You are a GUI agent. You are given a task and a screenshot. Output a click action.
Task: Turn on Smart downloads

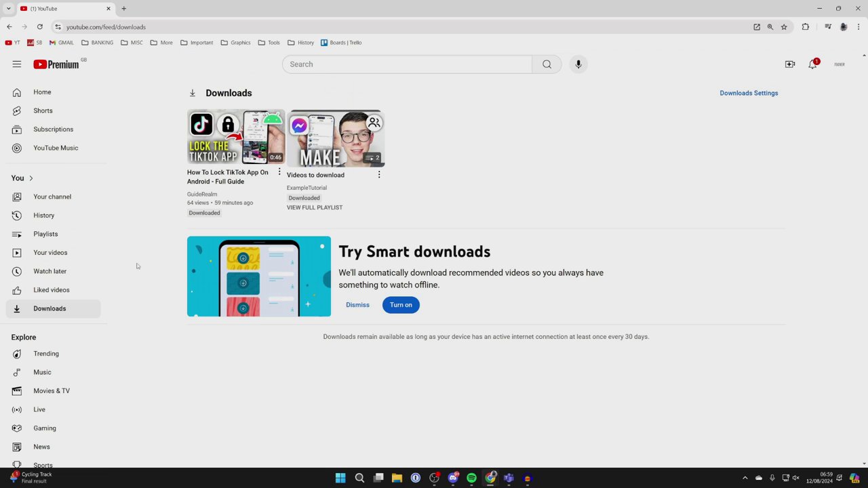click(401, 304)
